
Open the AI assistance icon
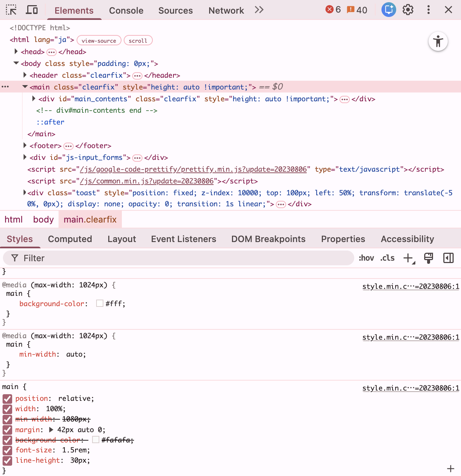388,10
